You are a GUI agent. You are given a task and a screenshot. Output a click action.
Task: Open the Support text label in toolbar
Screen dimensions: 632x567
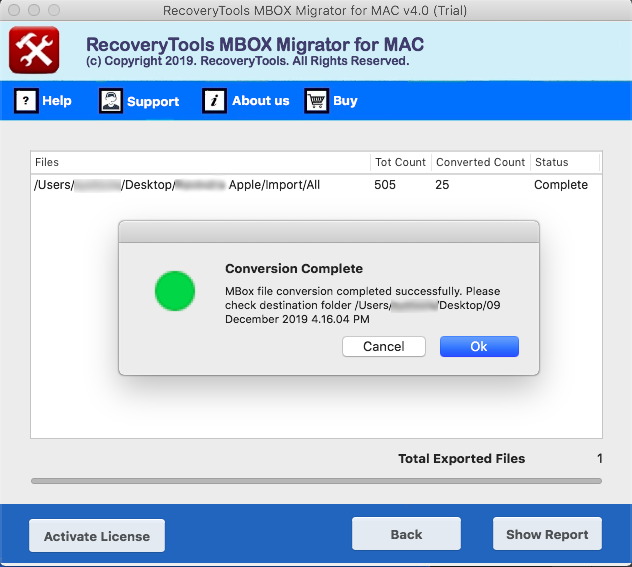click(153, 101)
